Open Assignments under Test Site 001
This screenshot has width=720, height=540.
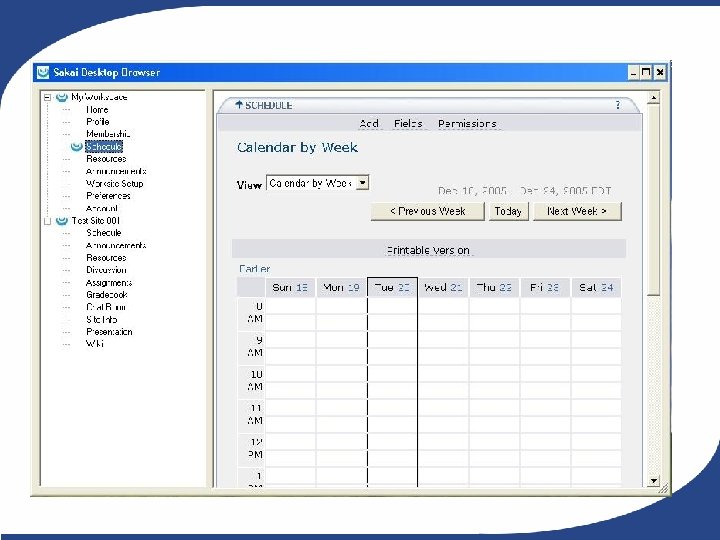point(109,282)
